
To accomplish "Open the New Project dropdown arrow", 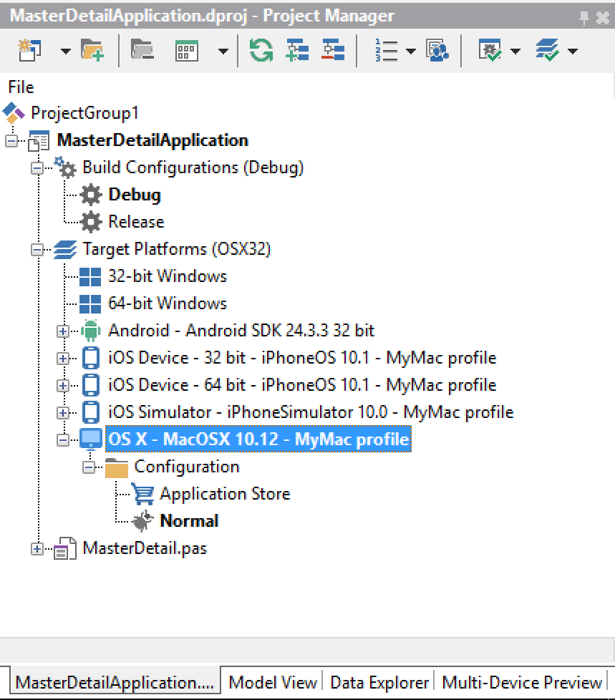I will 66,51.
